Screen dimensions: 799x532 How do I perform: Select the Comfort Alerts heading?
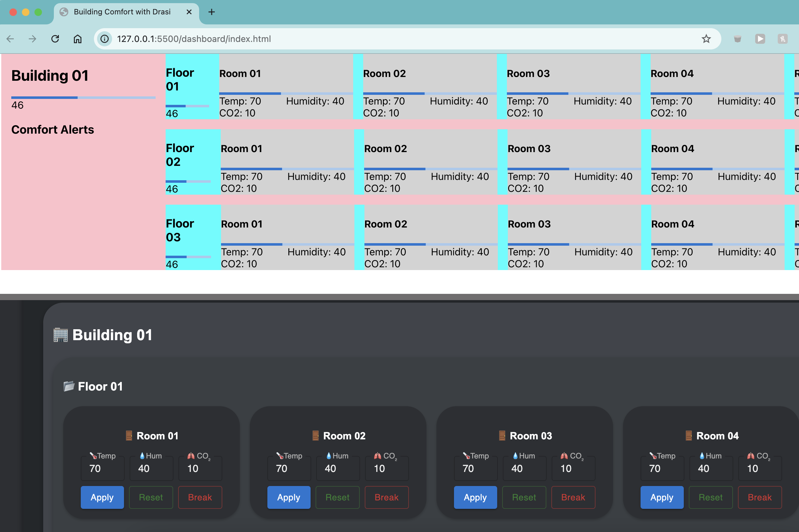53,130
